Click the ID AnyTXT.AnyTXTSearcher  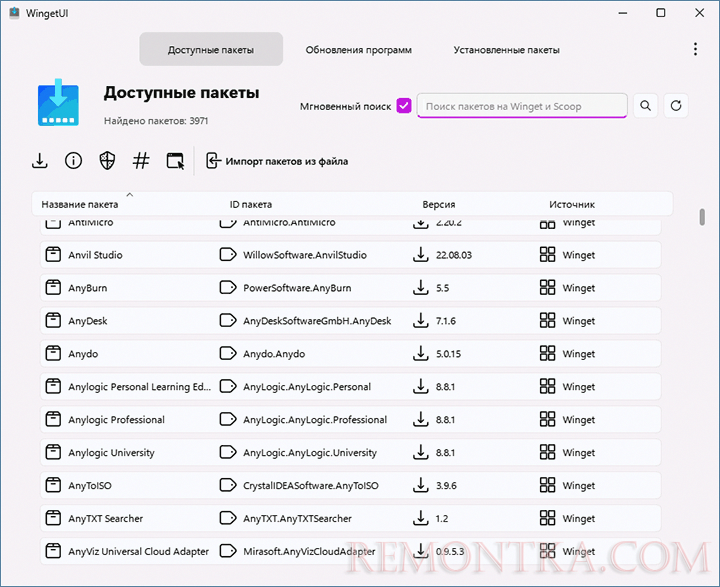click(x=298, y=519)
